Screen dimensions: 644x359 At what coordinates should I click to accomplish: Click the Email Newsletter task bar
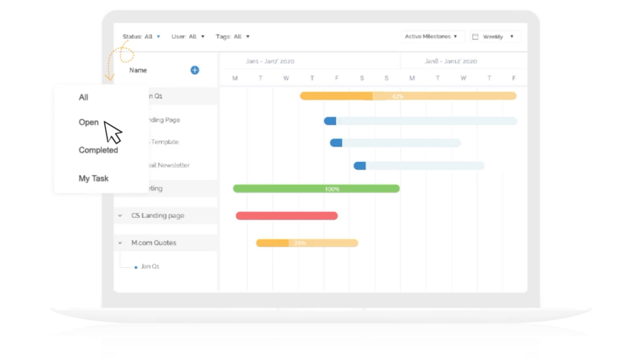pyautogui.click(x=419, y=165)
